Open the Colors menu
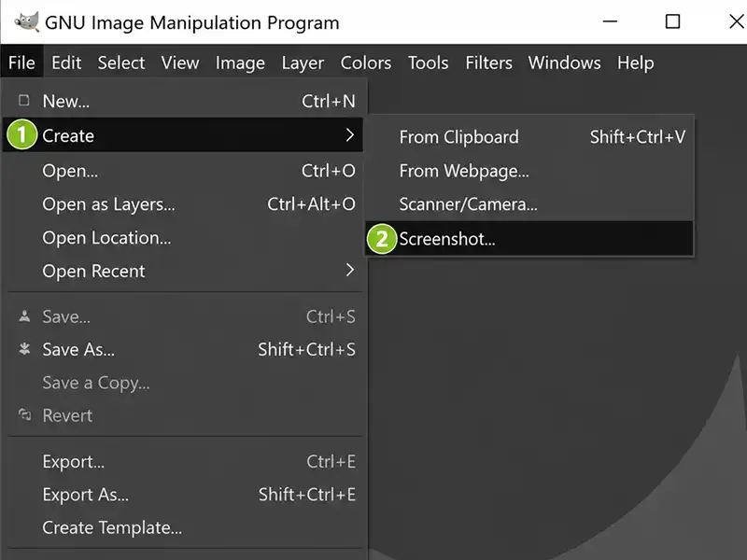 pos(366,63)
